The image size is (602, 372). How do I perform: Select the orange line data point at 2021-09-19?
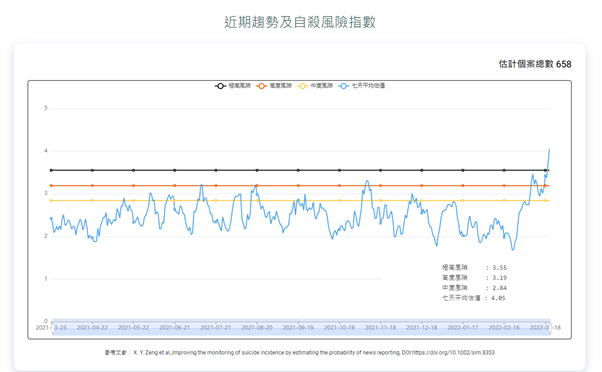(x=298, y=185)
